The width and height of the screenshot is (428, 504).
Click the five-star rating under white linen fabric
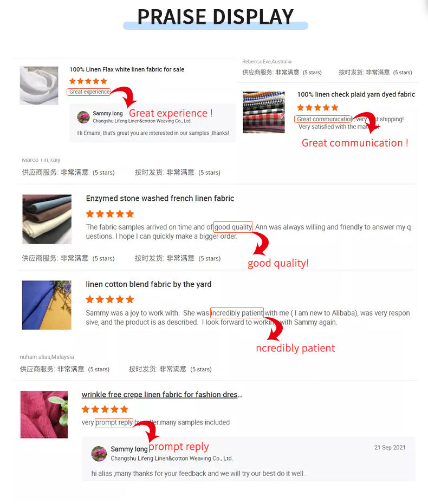click(88, 81)
